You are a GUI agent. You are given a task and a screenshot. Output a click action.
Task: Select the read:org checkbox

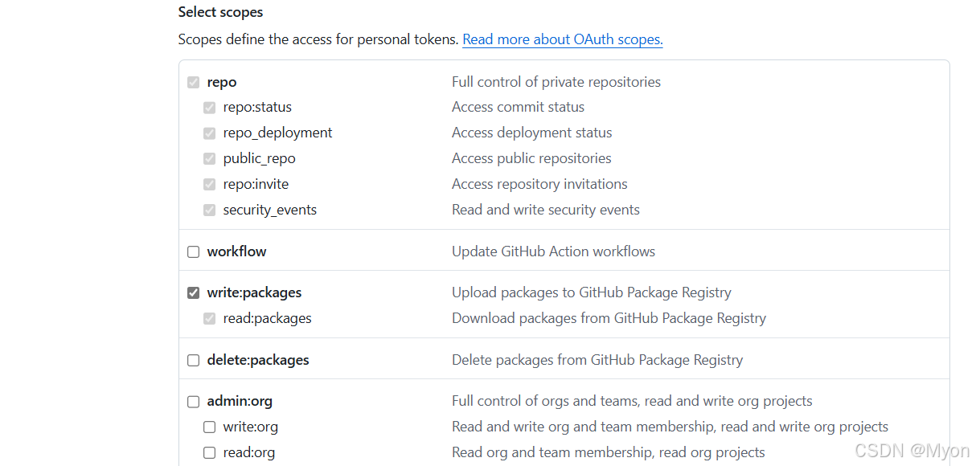click(209, 452)
